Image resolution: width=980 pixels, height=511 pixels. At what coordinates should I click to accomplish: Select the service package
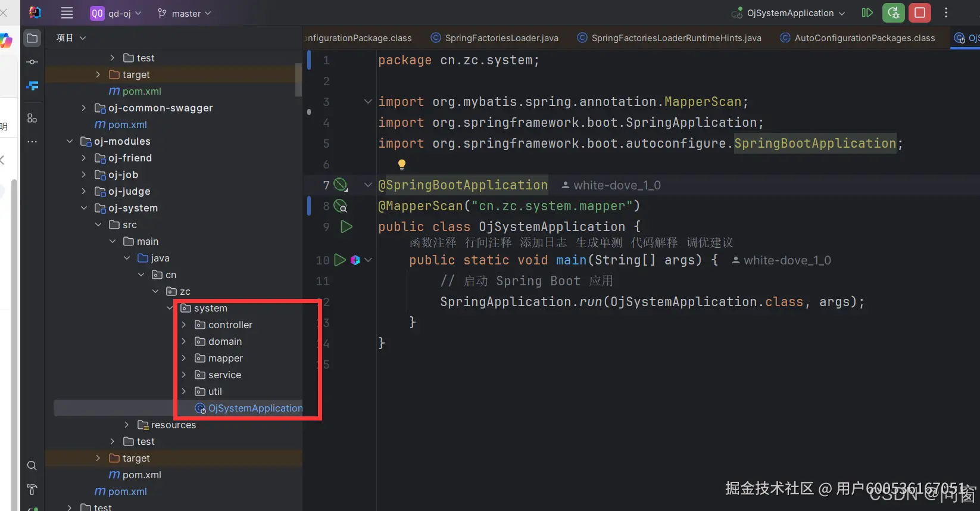click(x=218, y=375)
